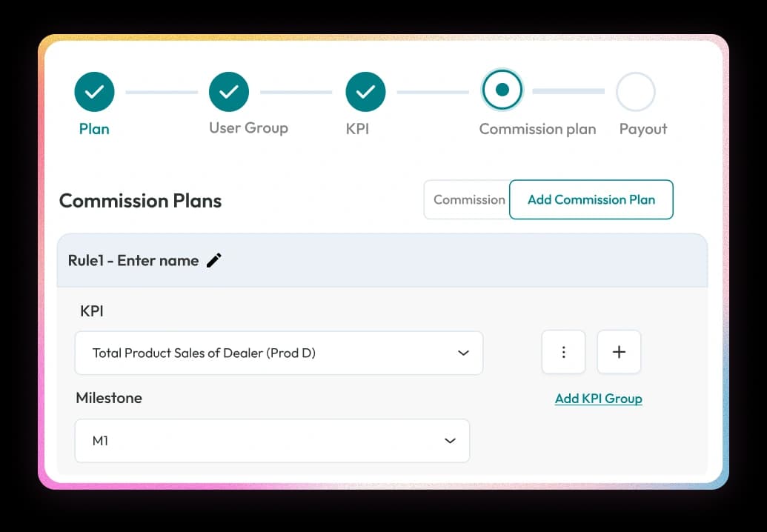This screenshot has width=767, height=532.
Task: Click the completed Plan step checkmark icon
Action: coord(94,90)
